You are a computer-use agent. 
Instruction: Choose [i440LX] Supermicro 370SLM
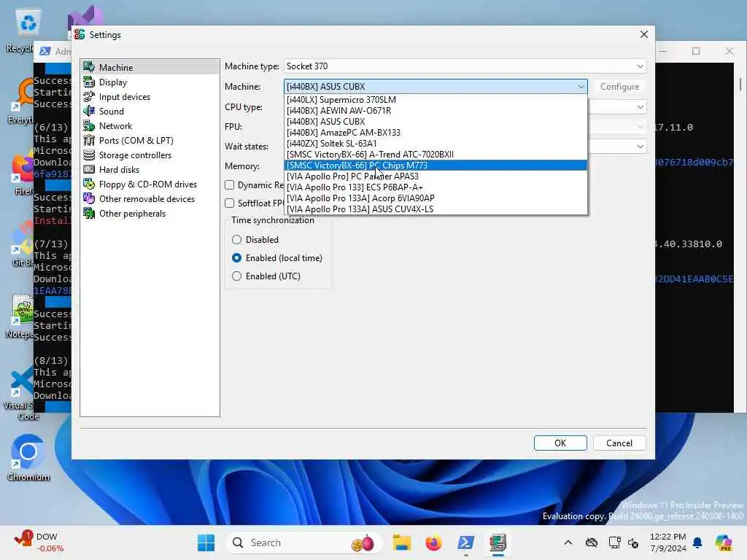(x=436, y=99)
